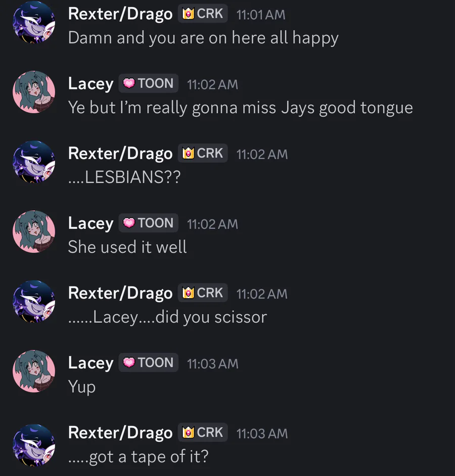Click the 11:01 AM timestamp
Viewport: 455px width, 476px height.
[x=260, y=15]
